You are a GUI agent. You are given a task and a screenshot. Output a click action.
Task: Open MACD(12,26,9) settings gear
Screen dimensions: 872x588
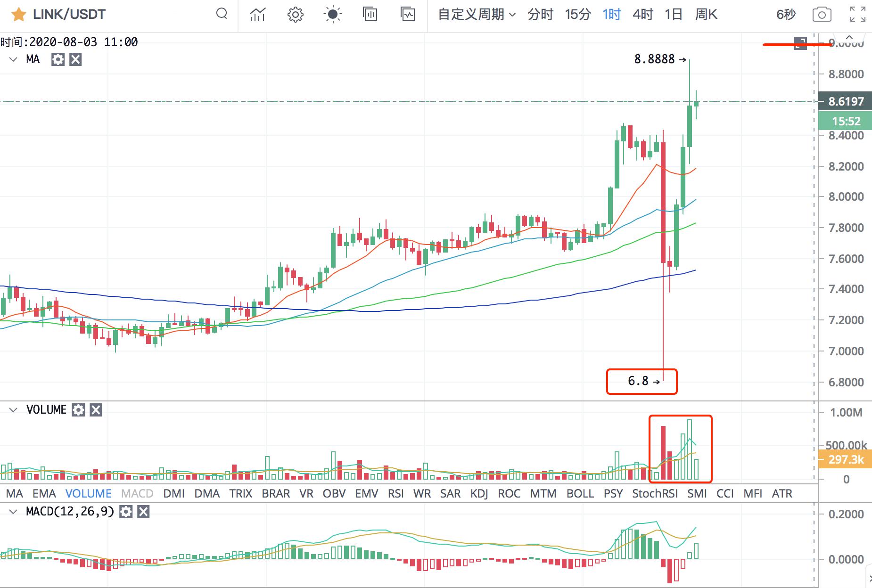(x=126, y=512)
